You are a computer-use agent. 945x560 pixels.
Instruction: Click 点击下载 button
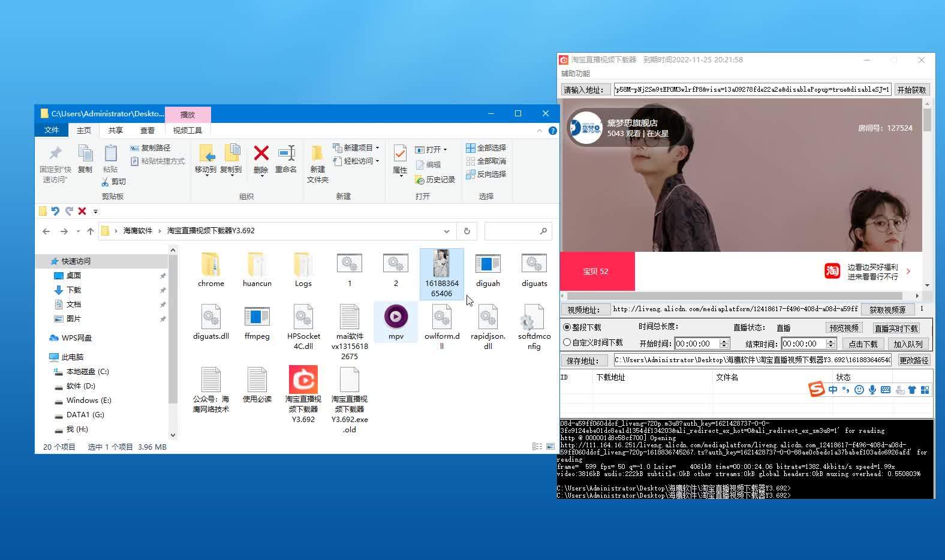tap(863, 344)
